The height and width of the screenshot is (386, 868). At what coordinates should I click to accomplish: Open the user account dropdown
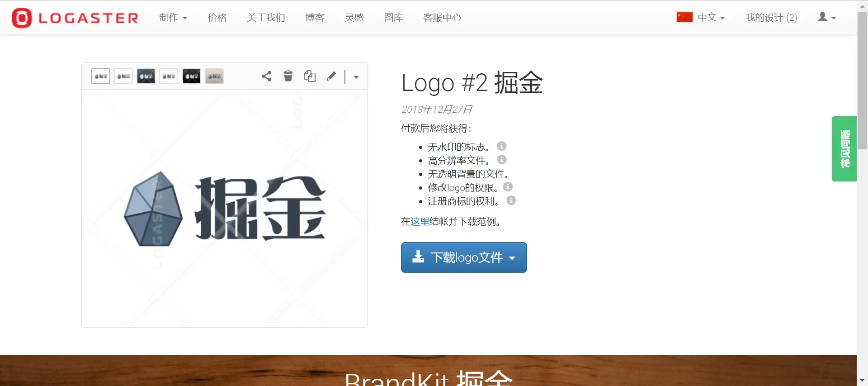[827, 17]
